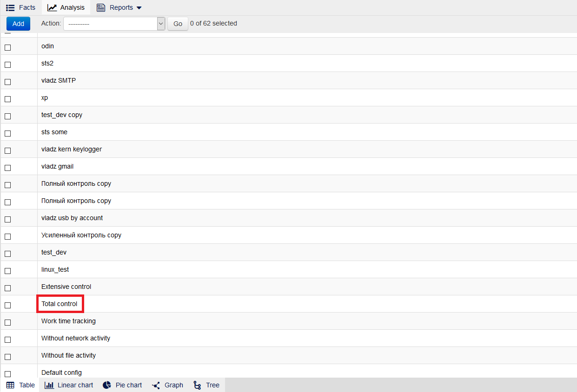Switch to Table view icon
Image resolution: width=577 pixels, height=392 pixels.
point(10,385)
